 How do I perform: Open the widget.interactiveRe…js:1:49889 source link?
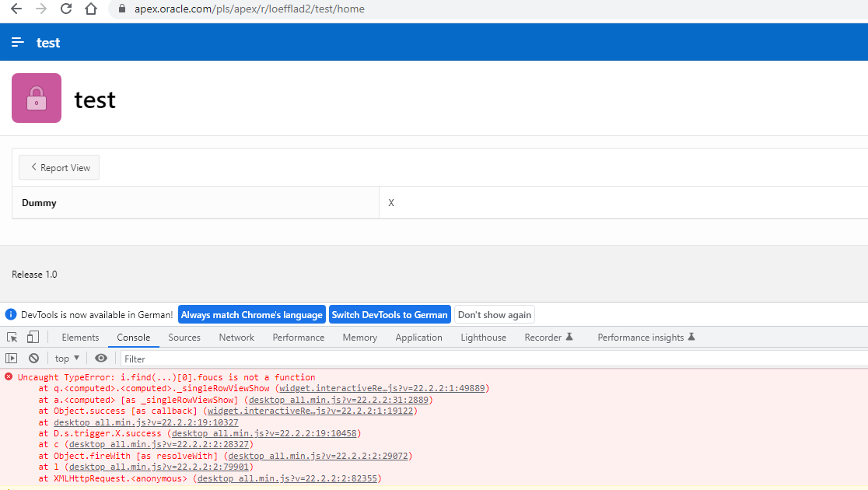[x=383, y=388]
